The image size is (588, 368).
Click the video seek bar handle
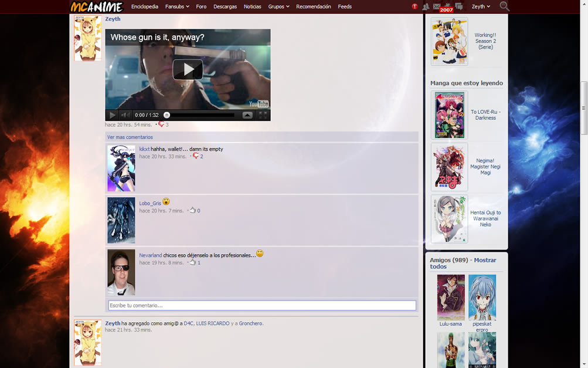point(167,115)
